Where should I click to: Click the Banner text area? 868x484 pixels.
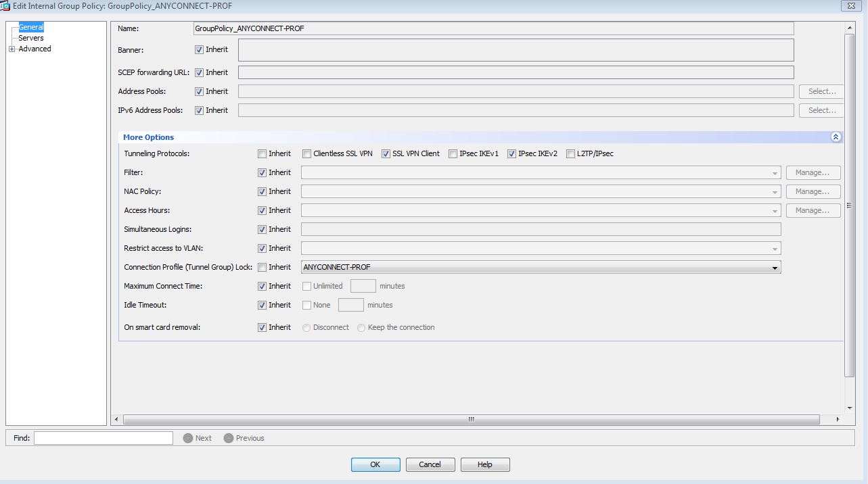point(516,49)
